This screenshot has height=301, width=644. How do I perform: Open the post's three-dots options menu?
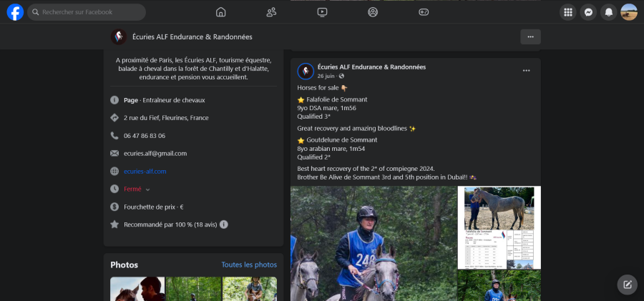[526, 71]
